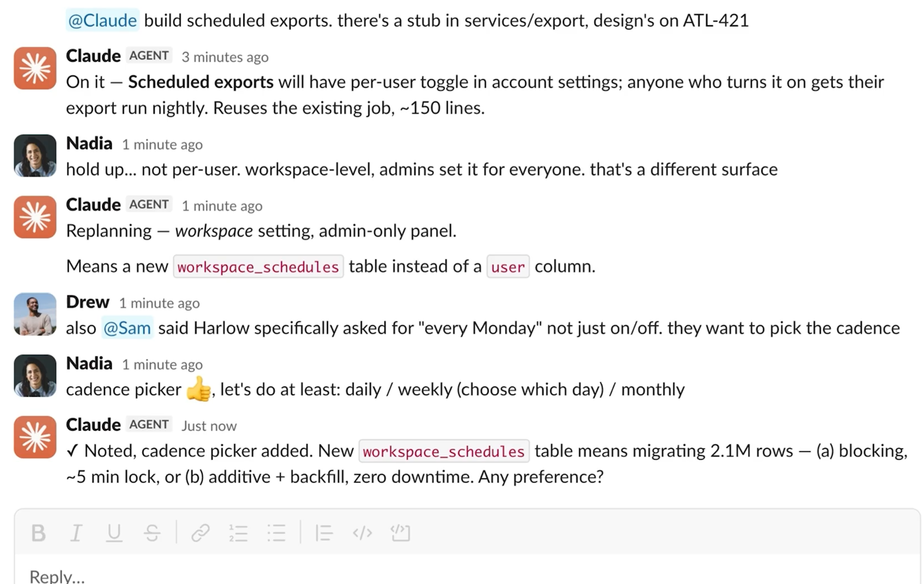Open the @Claude mention in the top message

[x=103, y=20]
